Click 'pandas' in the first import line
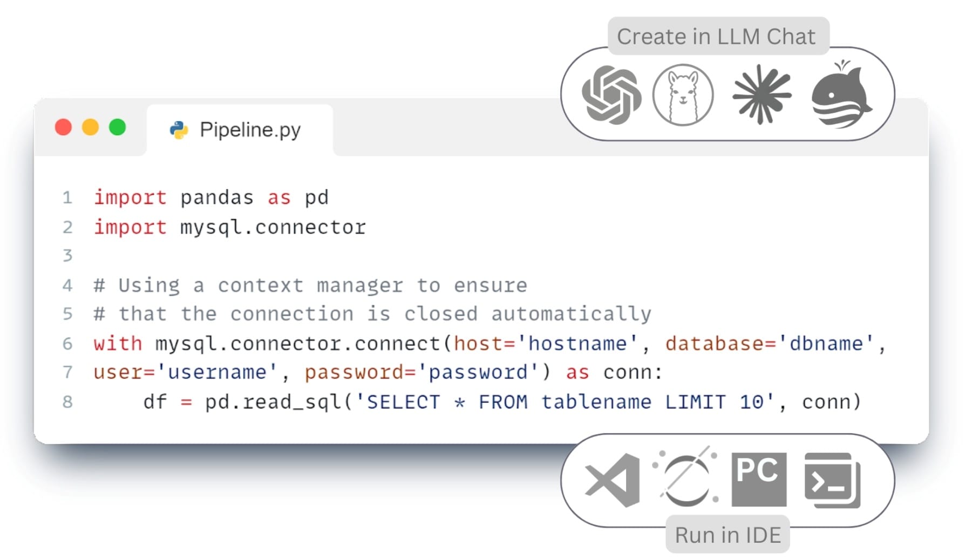Viewport: 979px width, 560px height. [x=217, y=197]
